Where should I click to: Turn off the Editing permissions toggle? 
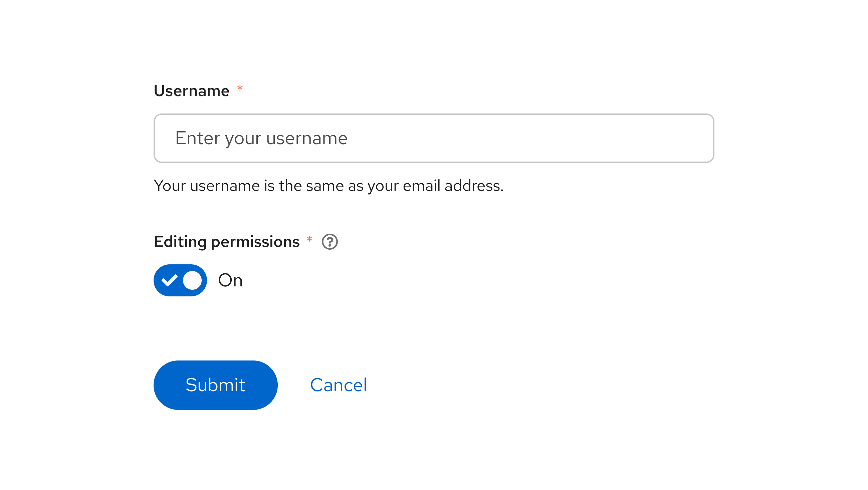[180, 280]
